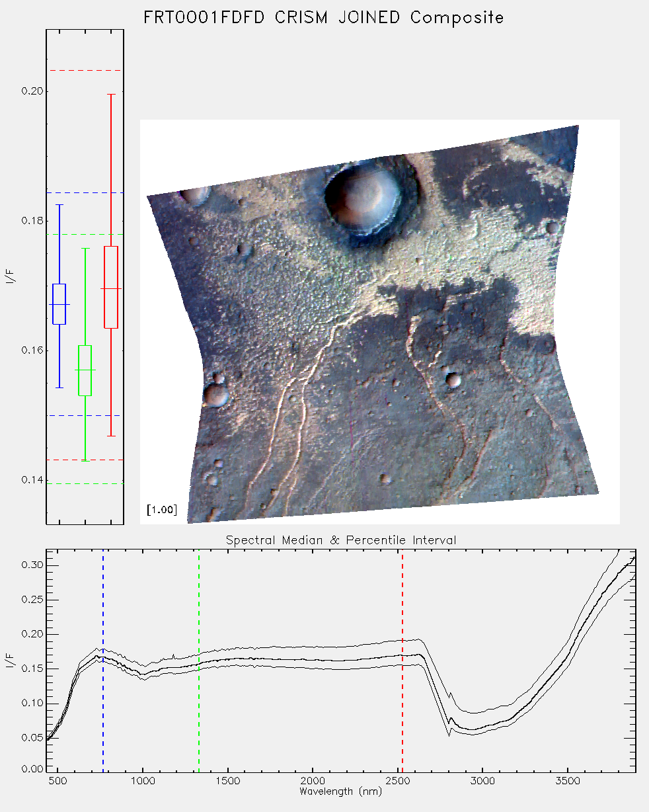Click the 3000 tick label on wavelength axis
This screenshot has height=812, width=649.
click(482, 781)
